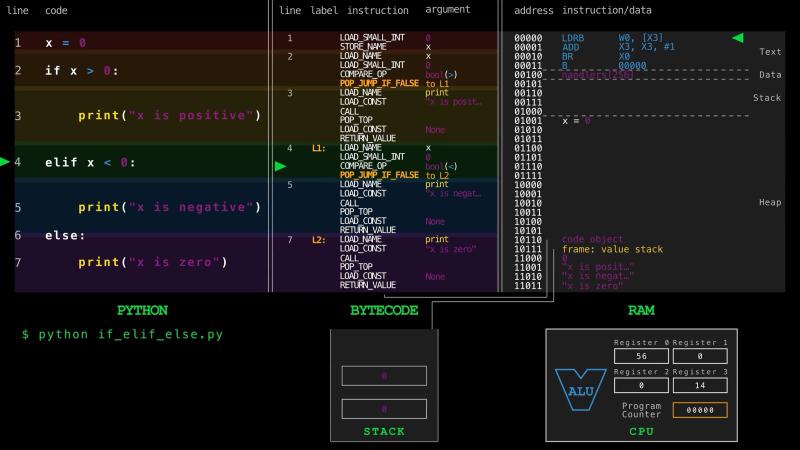Click the bottom slot of the bytecode STACK
The width and height of the screenshot is (800, 450).
(x=384, y=409)
